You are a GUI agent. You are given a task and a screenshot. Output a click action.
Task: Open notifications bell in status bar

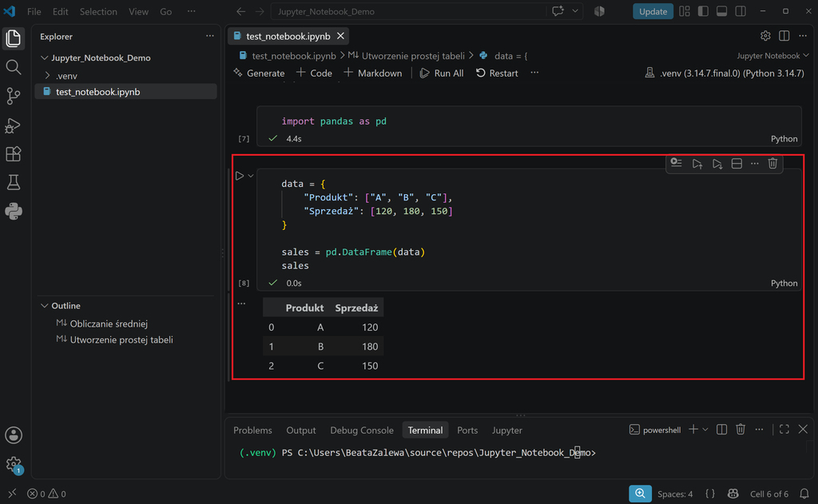[x=804, y=494]
